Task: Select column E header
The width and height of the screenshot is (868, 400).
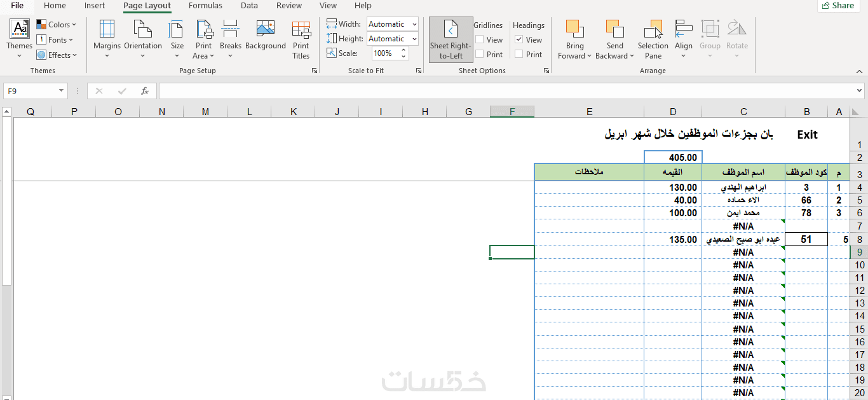Action: coord(589,112)
